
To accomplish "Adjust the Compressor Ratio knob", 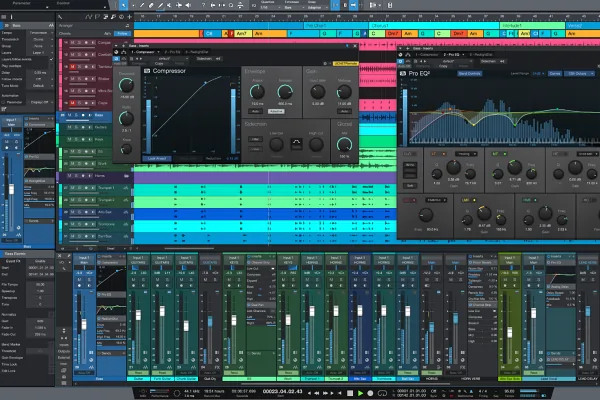I will pos(126,119).
